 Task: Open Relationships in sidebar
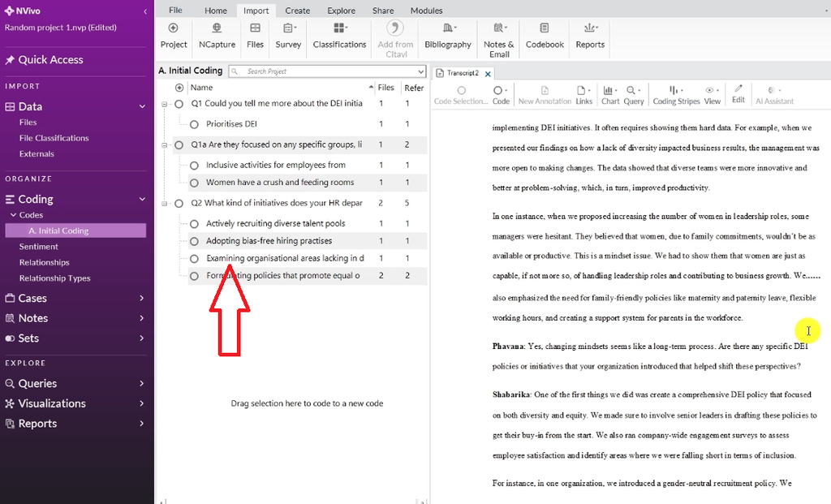click(x=45, y=263)
